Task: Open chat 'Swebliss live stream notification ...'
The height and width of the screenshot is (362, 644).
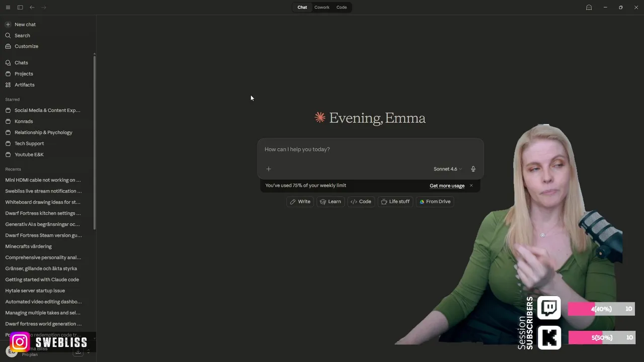Action: coord(43,191)
